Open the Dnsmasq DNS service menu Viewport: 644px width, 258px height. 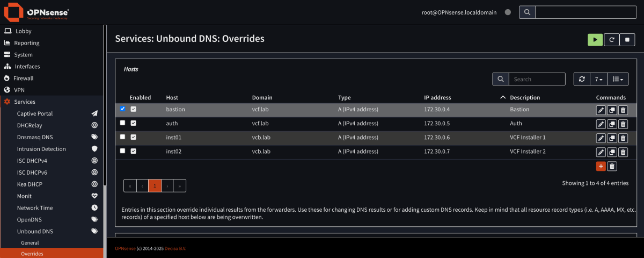point(52,137)
